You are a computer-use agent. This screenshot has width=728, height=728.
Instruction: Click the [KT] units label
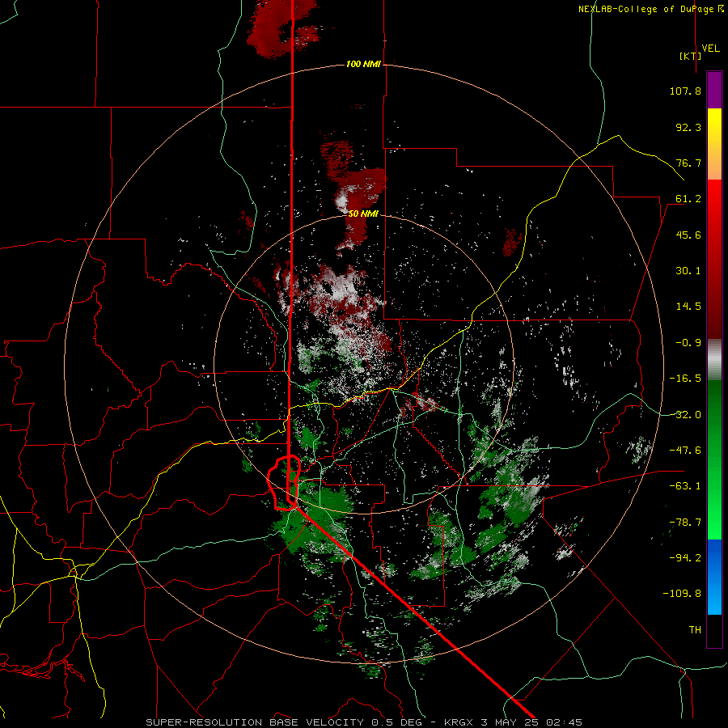(x=690, y=56)
